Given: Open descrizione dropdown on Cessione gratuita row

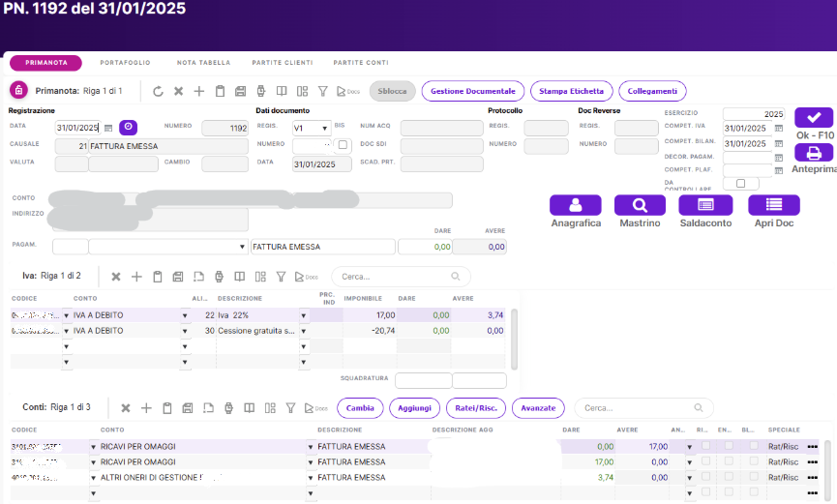Looking at the screenshot, I should click(x=303, y=331).
